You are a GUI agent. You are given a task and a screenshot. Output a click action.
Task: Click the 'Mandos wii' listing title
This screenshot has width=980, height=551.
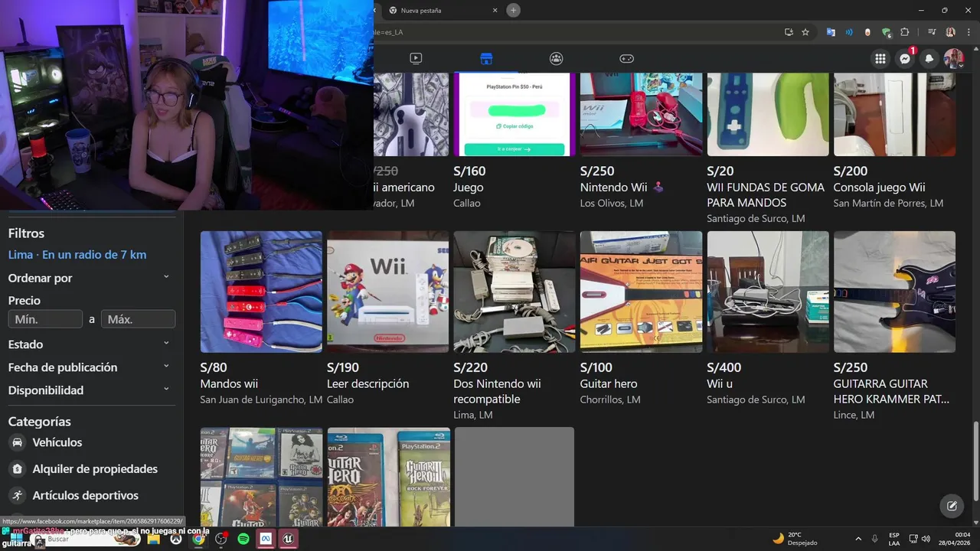[229, 383]
